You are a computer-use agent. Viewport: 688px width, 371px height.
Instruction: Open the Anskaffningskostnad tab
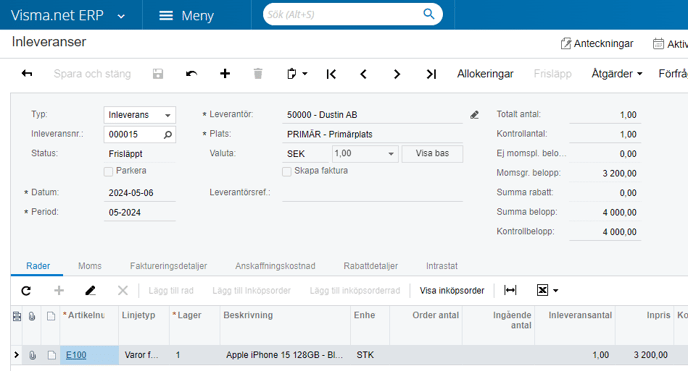click(x=275, y=266)
